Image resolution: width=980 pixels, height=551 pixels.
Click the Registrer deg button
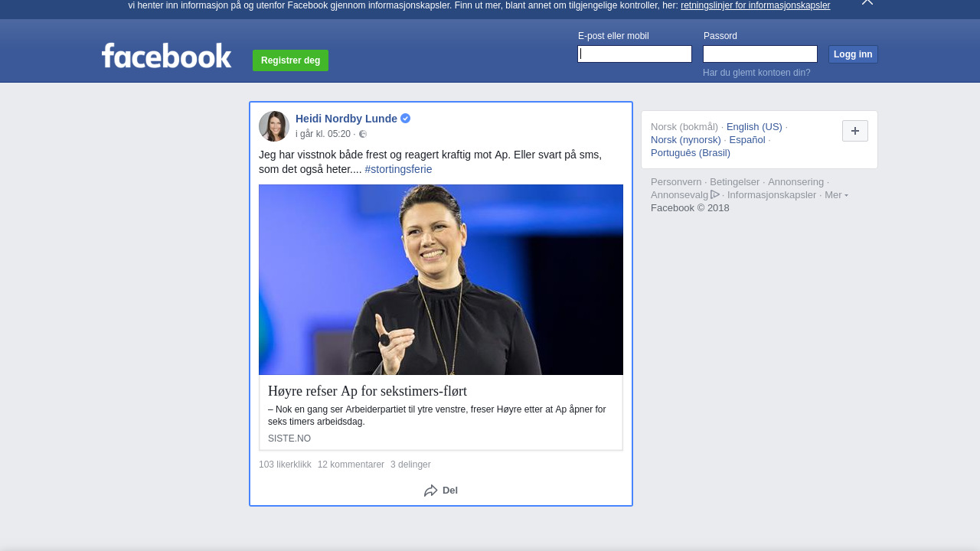tap(290, 60)
